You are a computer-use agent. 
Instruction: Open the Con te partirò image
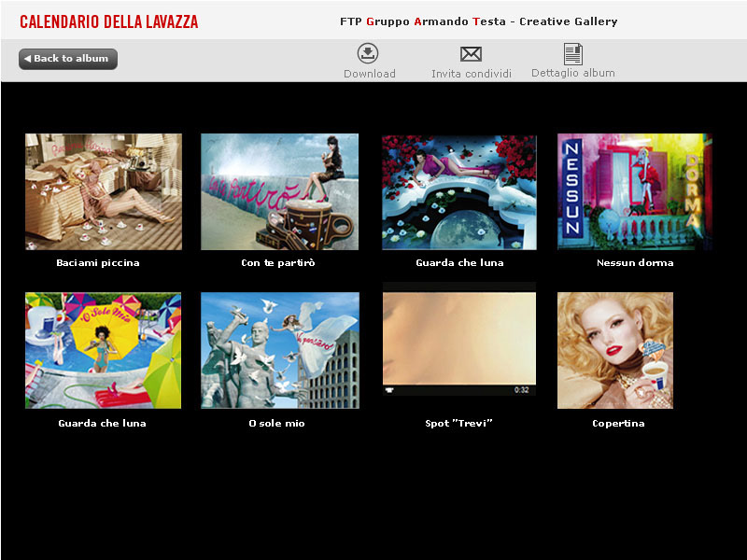pyautogui.click(x=279, y=191)
